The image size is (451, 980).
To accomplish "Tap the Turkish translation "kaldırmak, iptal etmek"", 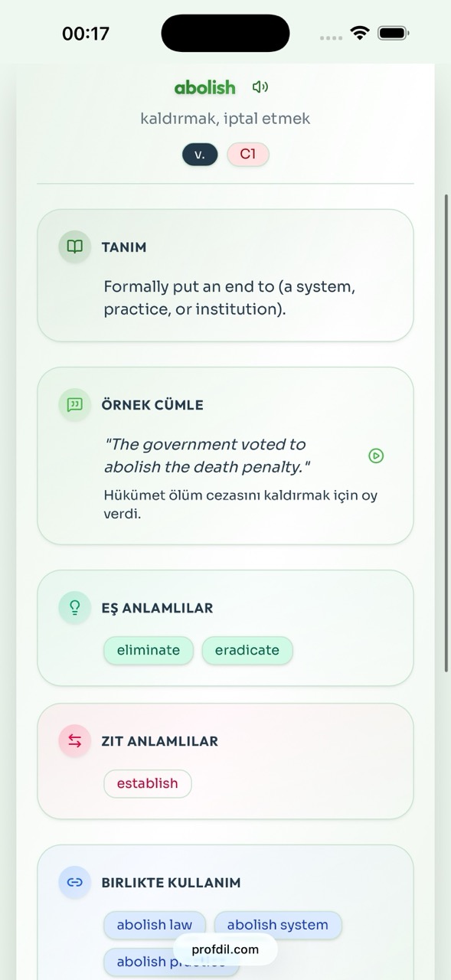I will click(x=225, y=119).
